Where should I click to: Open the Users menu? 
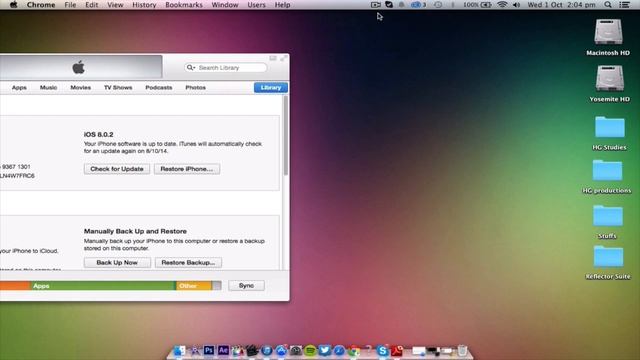pyautogui.click(x=256, y=5)
